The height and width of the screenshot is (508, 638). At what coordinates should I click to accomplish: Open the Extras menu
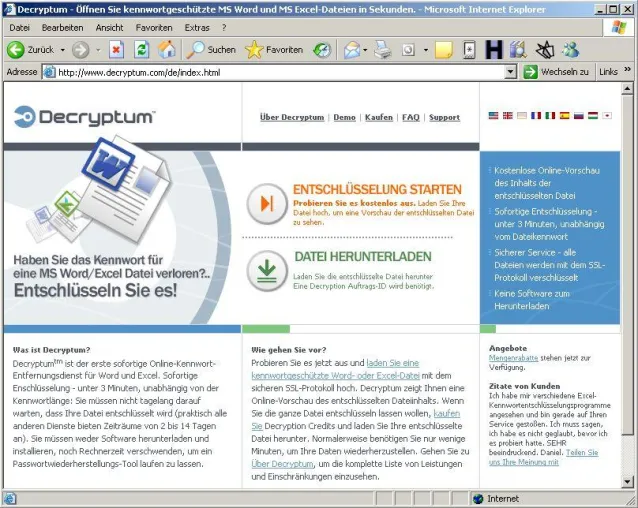click(x=197, y=28)
